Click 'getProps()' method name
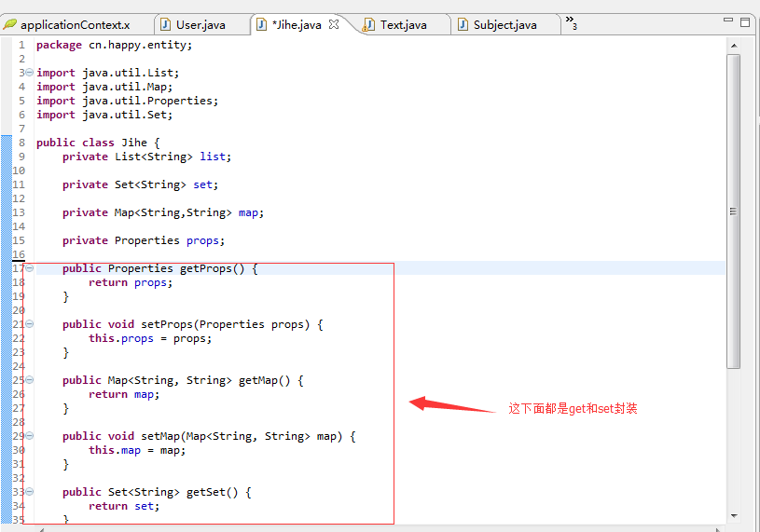760x532 pixels. pos(213,268)
